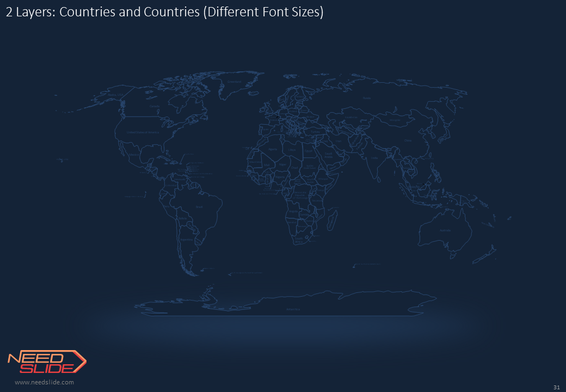Select the Greenland label on the map
The image size is (566, 392).
pyautogui.click(x=234, y=82)
